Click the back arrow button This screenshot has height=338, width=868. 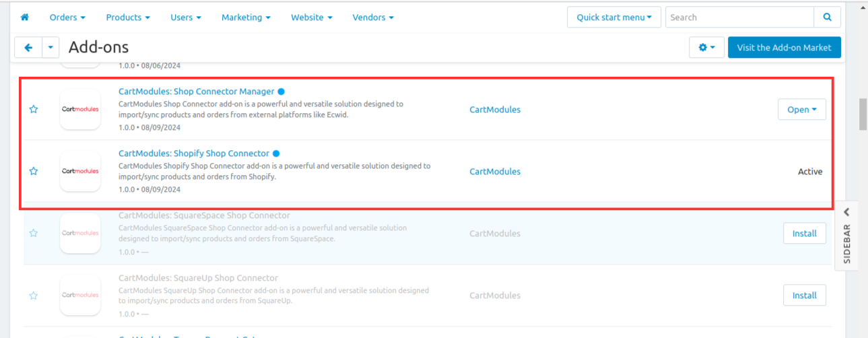click(28, 48)
